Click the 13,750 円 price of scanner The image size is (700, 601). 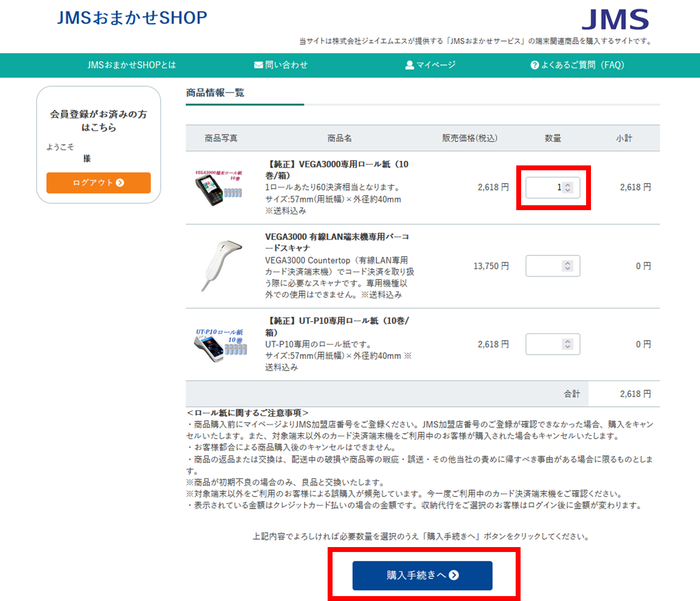491,266
